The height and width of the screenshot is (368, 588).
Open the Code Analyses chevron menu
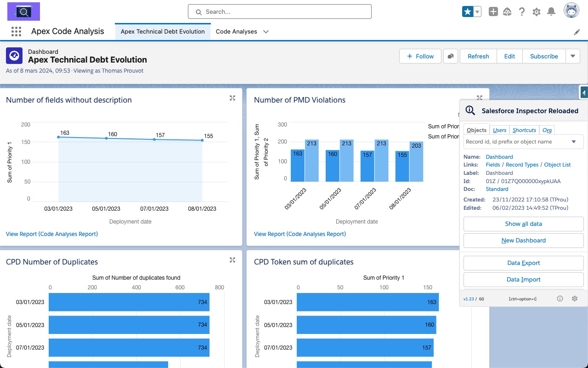coord(266,32)
